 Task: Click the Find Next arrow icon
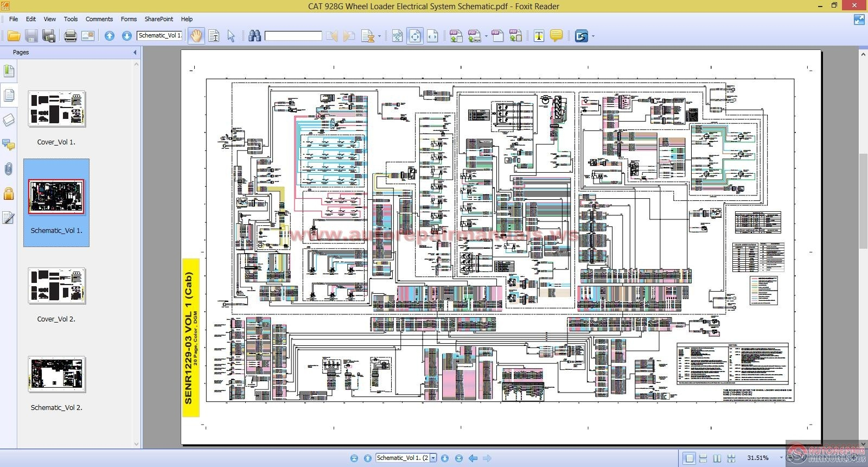[x=349, y=36]
